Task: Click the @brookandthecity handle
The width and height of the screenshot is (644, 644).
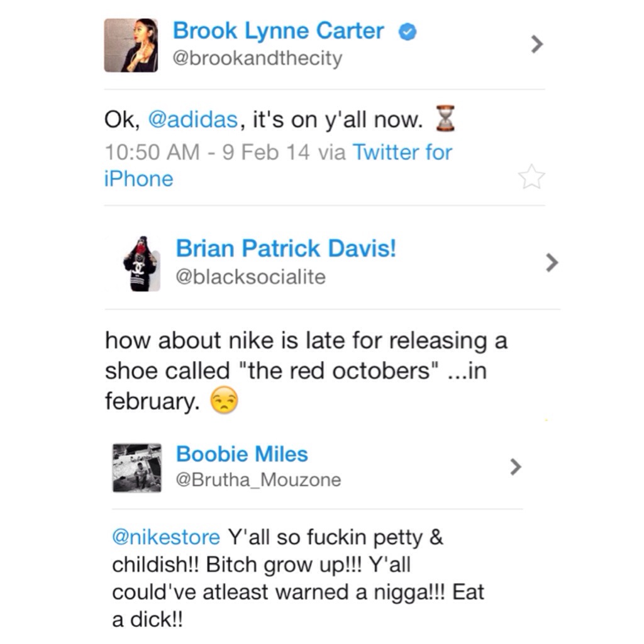Action: click(257, 58)
